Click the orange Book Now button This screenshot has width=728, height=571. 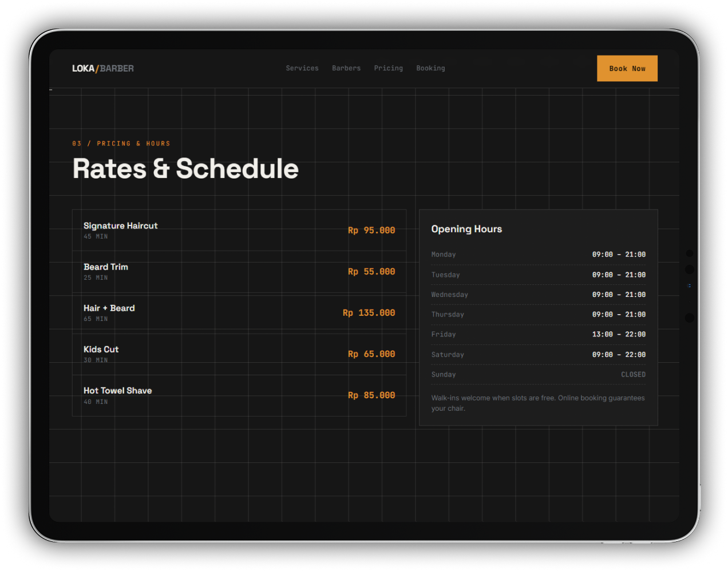tap(627, 69)
